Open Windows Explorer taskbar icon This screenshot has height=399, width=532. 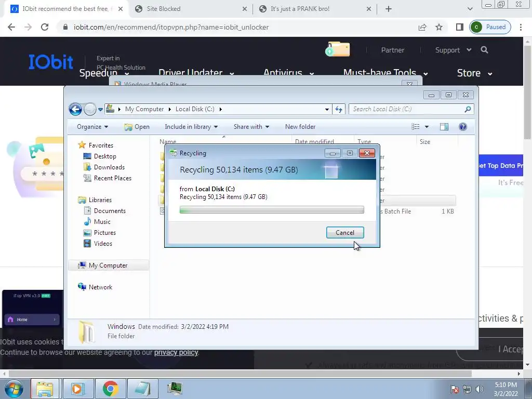[45, 389]
